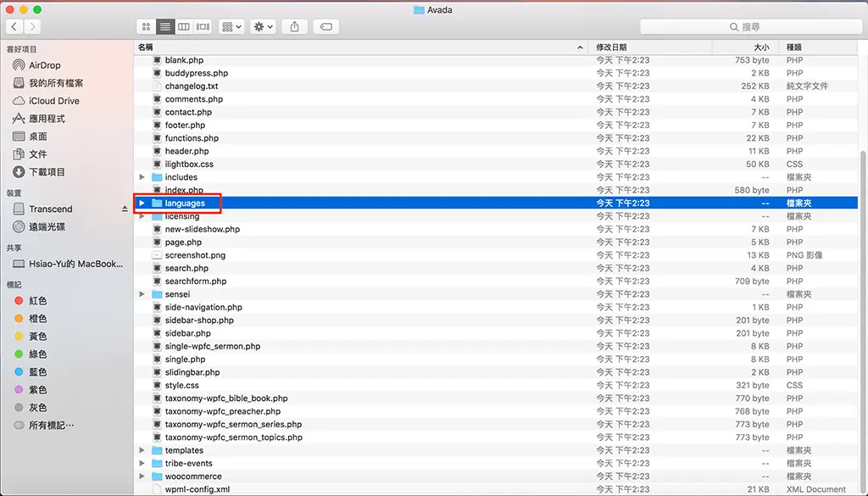Open 下載項目 in the sidebar
Viewport: 868px width, 496px height.
[x=38, y=172]
